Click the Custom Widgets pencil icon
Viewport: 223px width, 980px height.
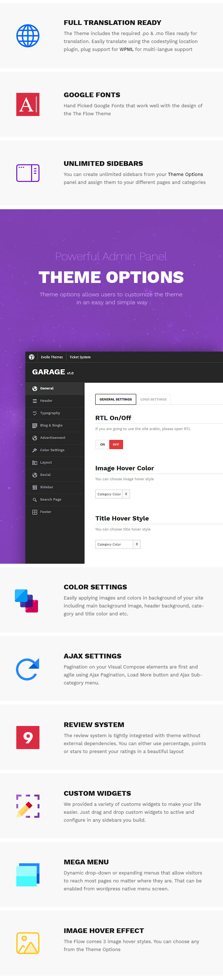(28, 806)
